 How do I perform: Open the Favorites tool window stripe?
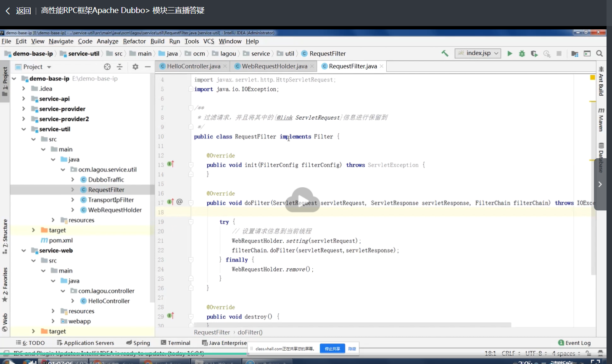click(5, 285)
